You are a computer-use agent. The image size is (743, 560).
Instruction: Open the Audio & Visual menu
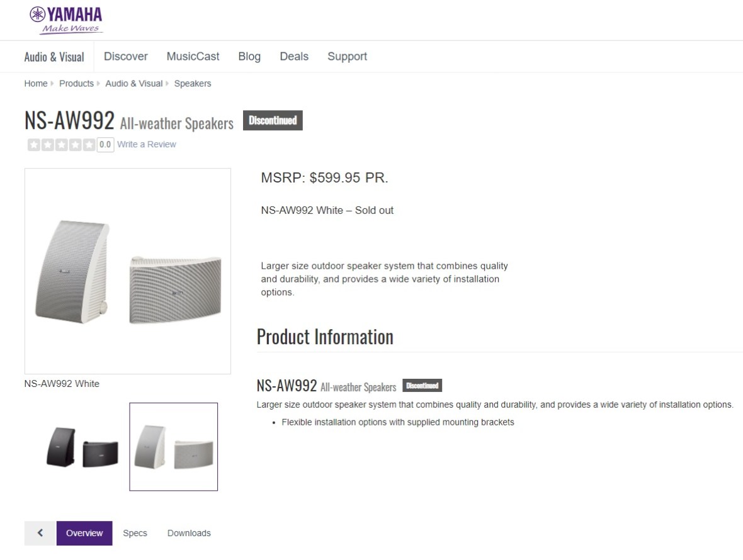click(x=54, y=57)
